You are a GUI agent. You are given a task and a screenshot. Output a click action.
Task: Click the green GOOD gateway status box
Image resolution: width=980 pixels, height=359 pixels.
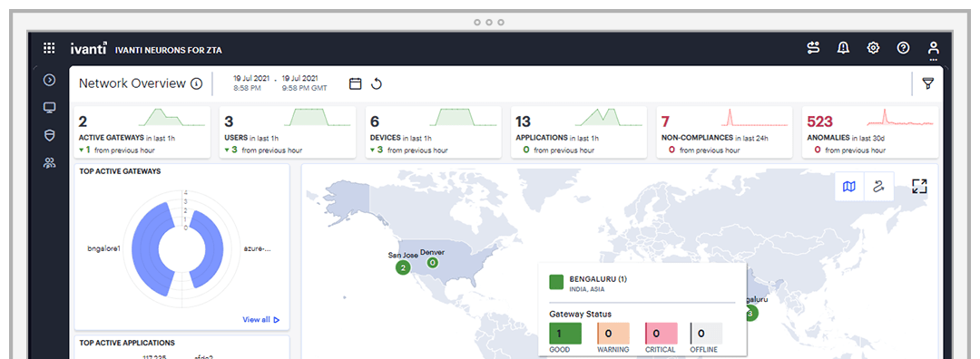coord(565,334)
